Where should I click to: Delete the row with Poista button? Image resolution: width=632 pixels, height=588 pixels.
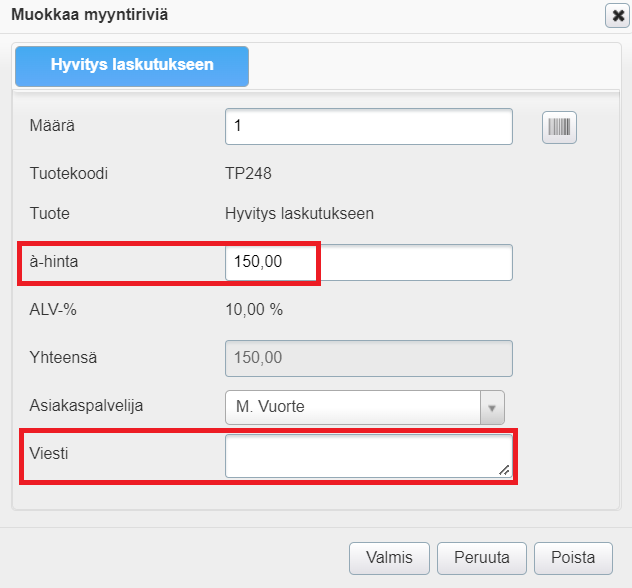[x=573, y=558]
